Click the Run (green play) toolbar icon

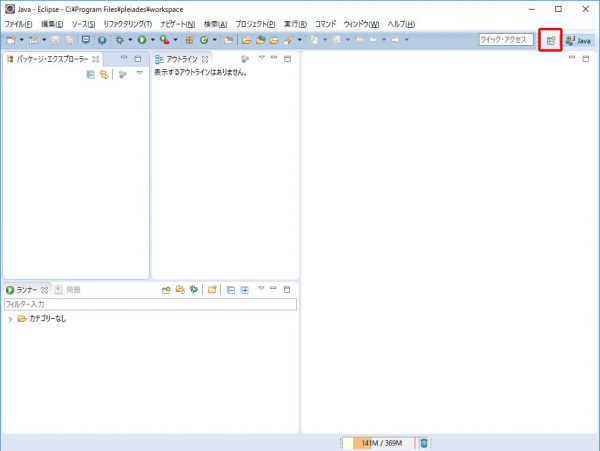coord(141,40)
